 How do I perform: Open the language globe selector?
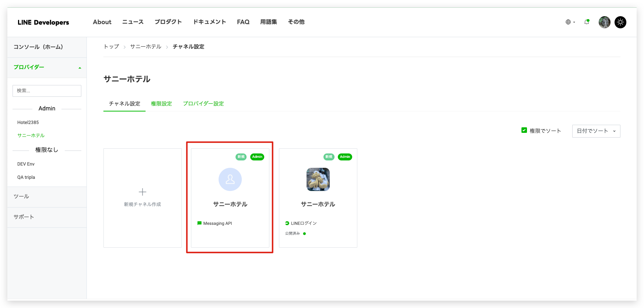pos(570,22)
